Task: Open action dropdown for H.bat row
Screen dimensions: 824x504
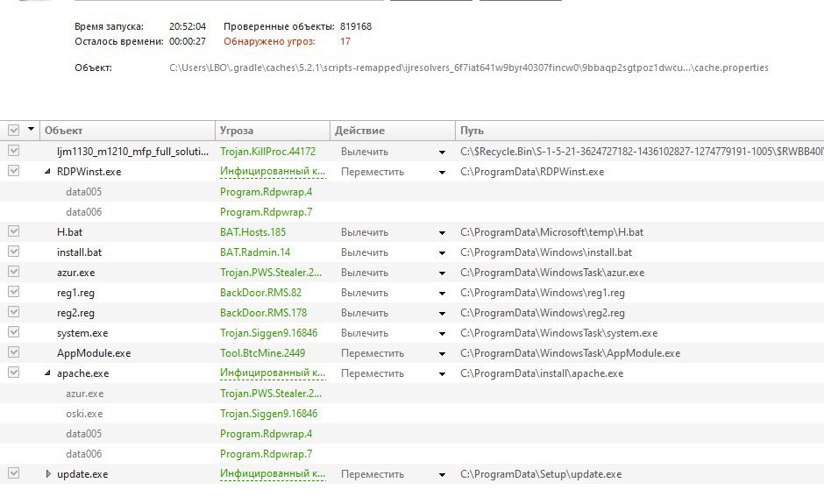Action: coord(442,233)
